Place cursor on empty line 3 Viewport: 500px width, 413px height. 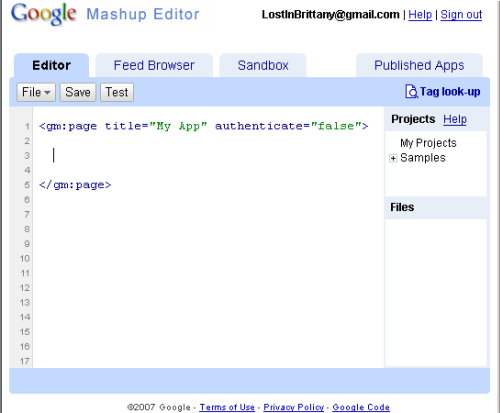pos(208,155)
